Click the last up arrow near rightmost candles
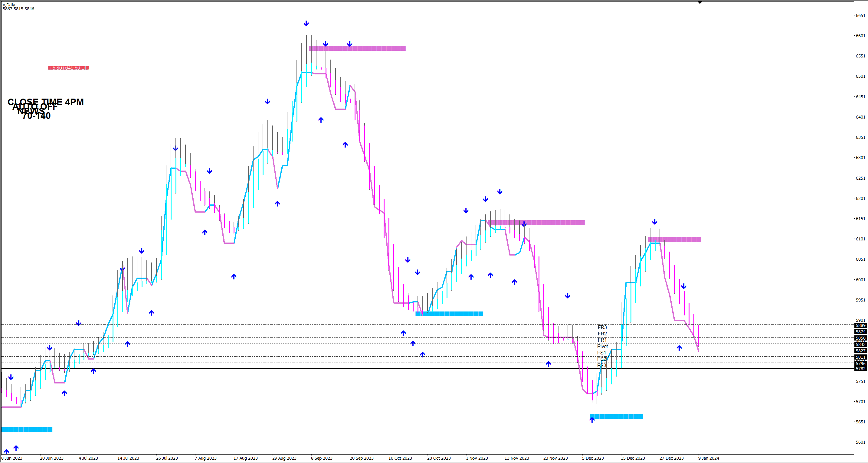 pyautogui.click(x=679, y=347)
